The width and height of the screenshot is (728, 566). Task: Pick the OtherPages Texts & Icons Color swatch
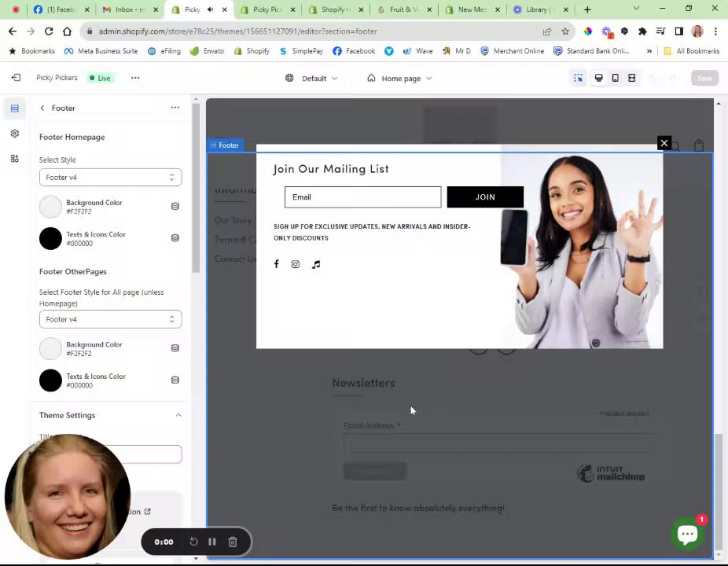(x=50, y=380)
